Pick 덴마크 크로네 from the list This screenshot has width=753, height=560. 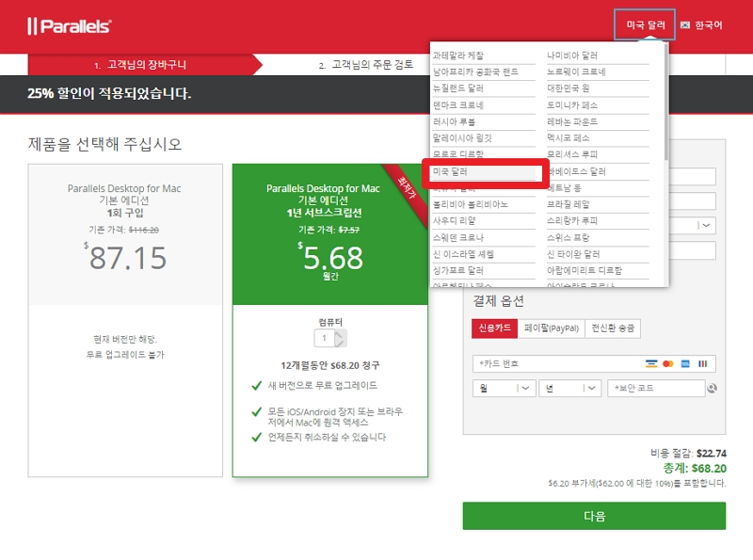point(483,105)
